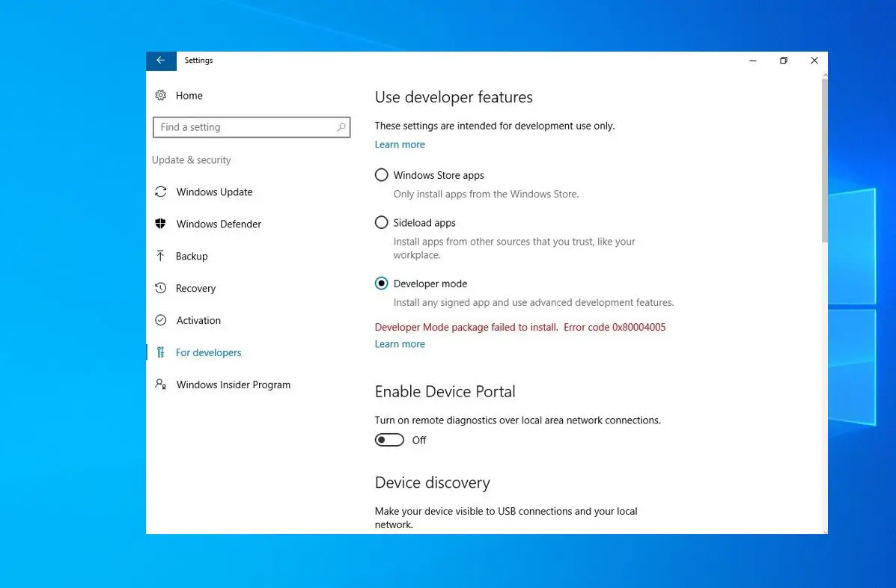The height and width of the screenshot is (588, 896).
Task: Go back using the Settings back arrow
Action: 161,61
